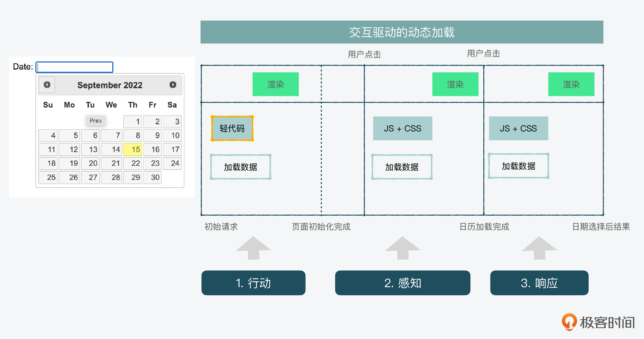This screenshot has height=339, width=644.
Task: Click the 2. 感知 button
Action: point(402,283)
